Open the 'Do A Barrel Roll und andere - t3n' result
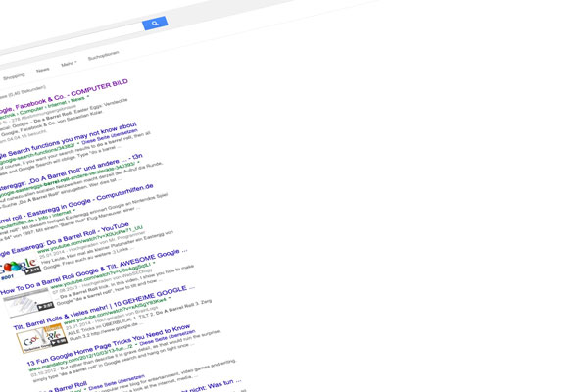The height and width of the screenshot is (392, 588). [x=72, y=173]
